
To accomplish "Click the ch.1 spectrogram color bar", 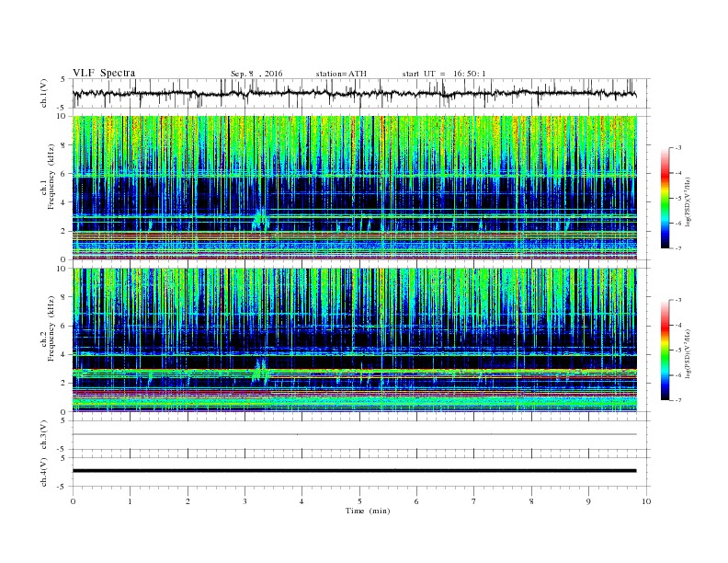I will pos(665,198).
